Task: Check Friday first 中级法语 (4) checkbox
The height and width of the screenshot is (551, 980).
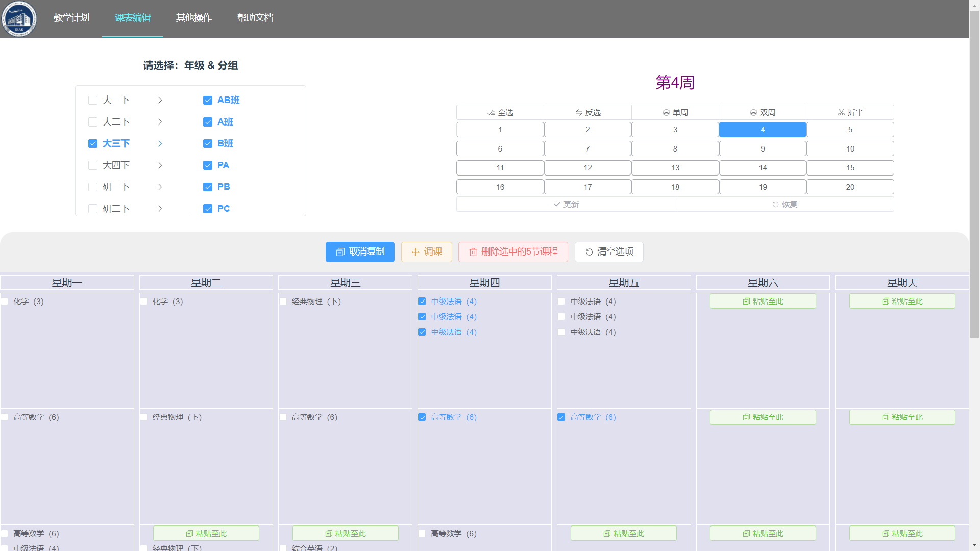Action: 561,302
